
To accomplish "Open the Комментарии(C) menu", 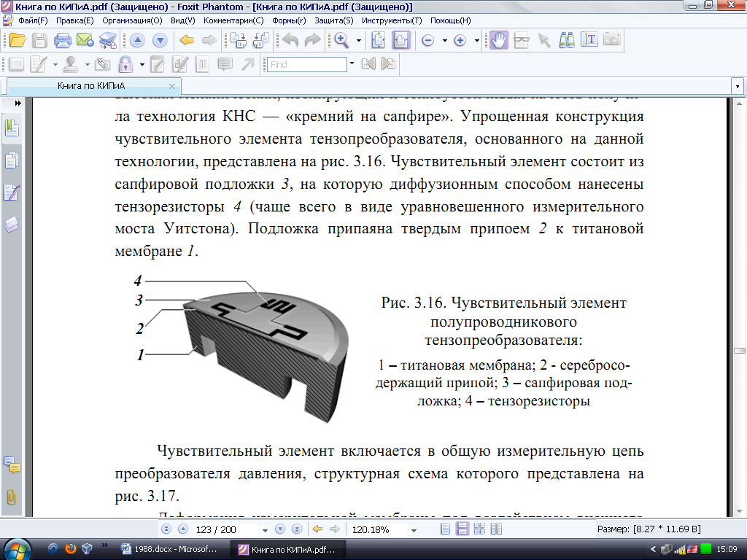I will coord(233,20).
